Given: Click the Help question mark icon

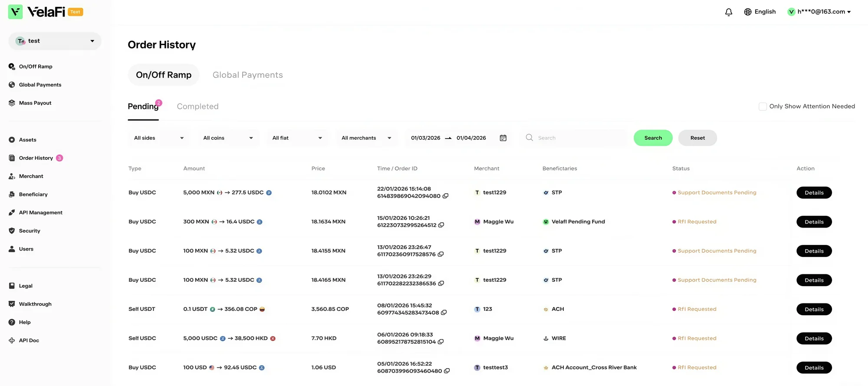Looking at the screenshot, I should pyautogui.click(x=12, y=322).
